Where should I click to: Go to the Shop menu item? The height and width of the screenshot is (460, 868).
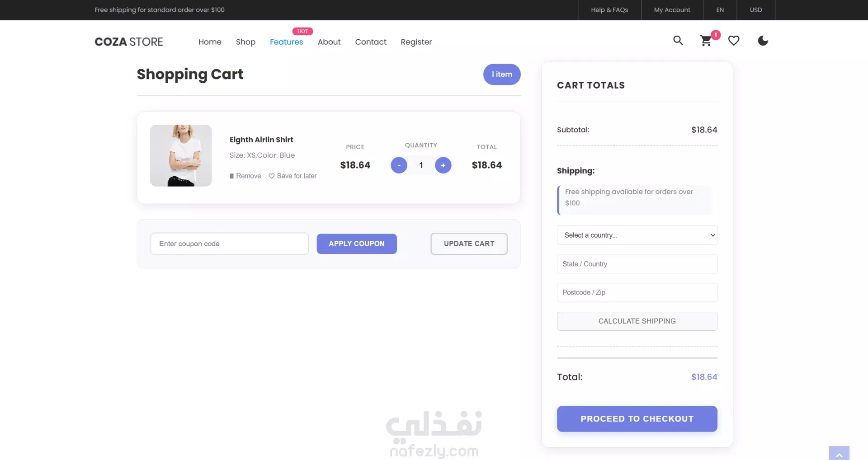[245, 42]
